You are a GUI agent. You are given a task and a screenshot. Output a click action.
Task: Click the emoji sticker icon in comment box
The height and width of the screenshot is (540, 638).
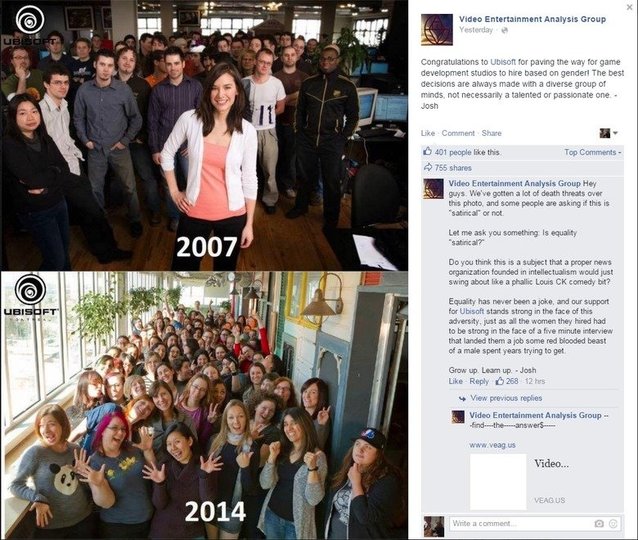pos(613,524)
